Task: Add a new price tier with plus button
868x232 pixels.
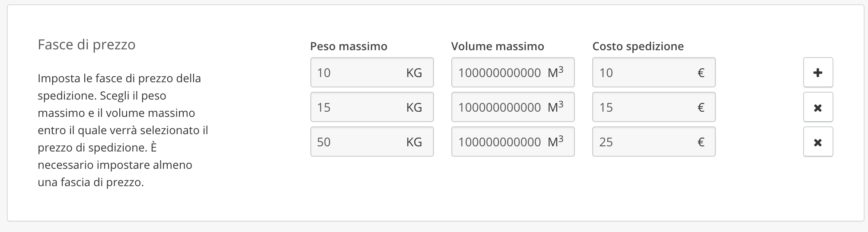Action: point(817,73)
